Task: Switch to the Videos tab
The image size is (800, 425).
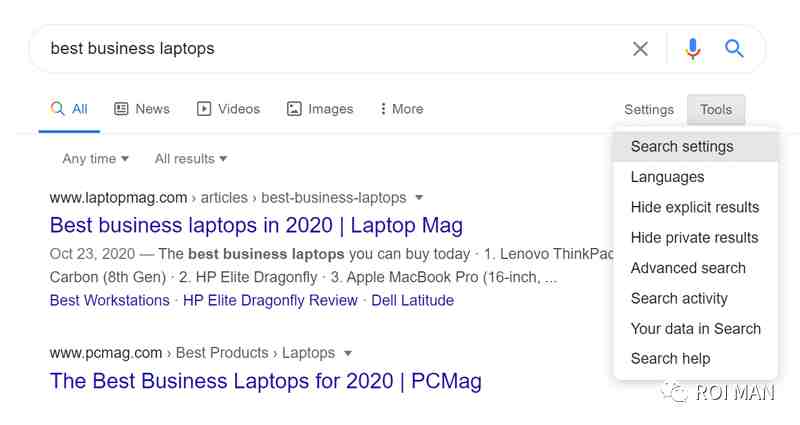Action: (229, 109)
